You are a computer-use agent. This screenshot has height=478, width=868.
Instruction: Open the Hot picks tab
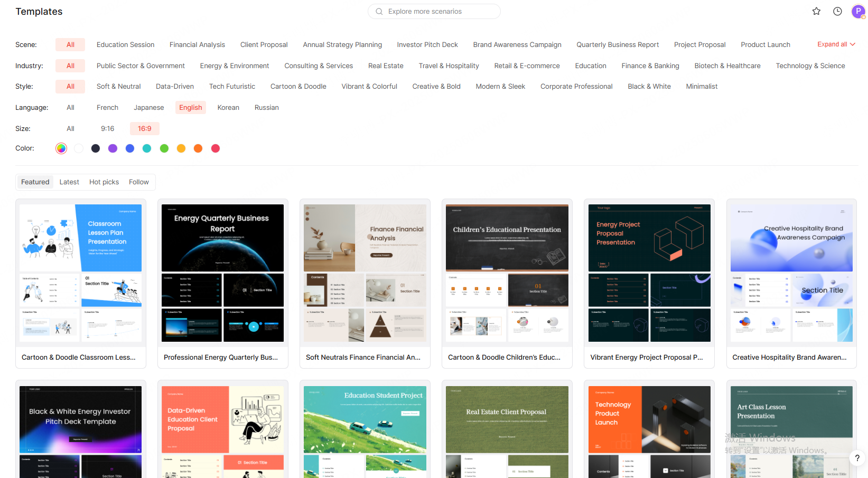pos(104,182)
